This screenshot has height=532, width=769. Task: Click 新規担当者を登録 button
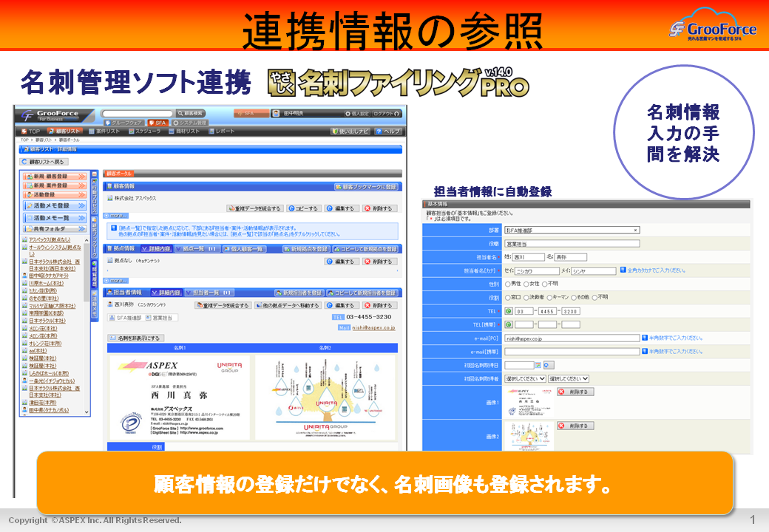point(299,293)
